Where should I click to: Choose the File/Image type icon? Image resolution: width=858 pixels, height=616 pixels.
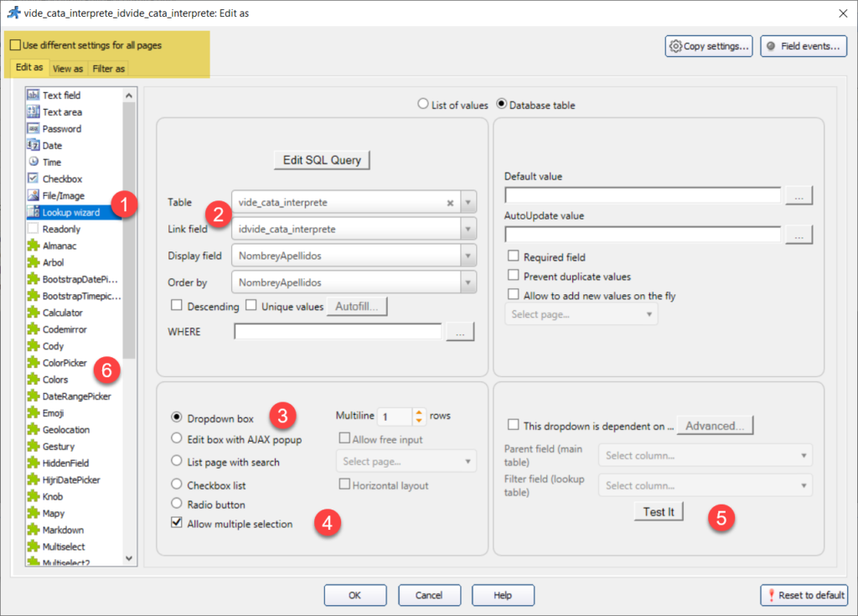click(34, 195)
